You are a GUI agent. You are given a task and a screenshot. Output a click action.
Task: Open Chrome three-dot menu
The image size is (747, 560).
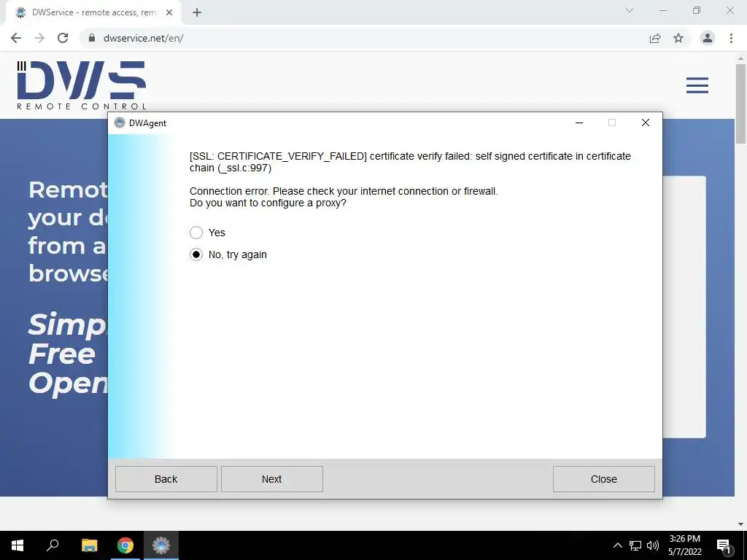731,38
